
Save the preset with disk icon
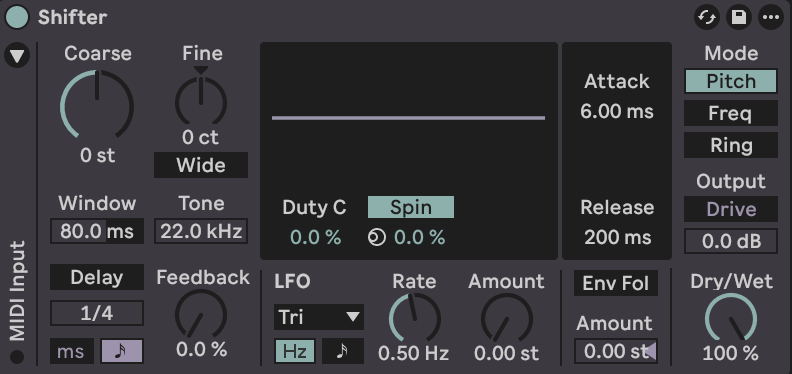[x=739, y=17]
